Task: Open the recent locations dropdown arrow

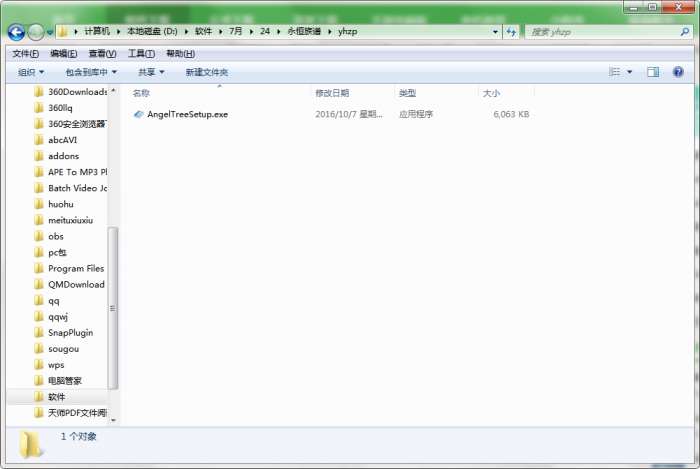Action: (50, 33)
